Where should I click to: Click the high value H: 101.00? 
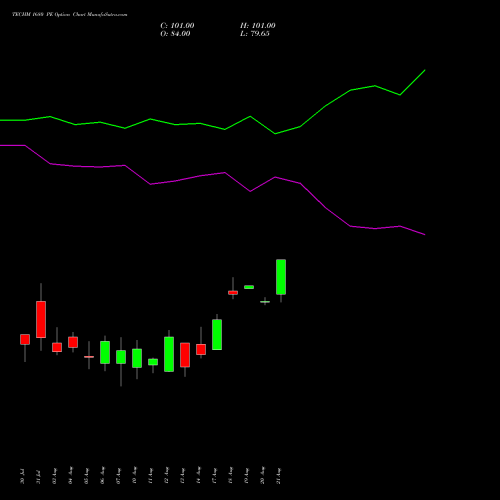[258, 26]
